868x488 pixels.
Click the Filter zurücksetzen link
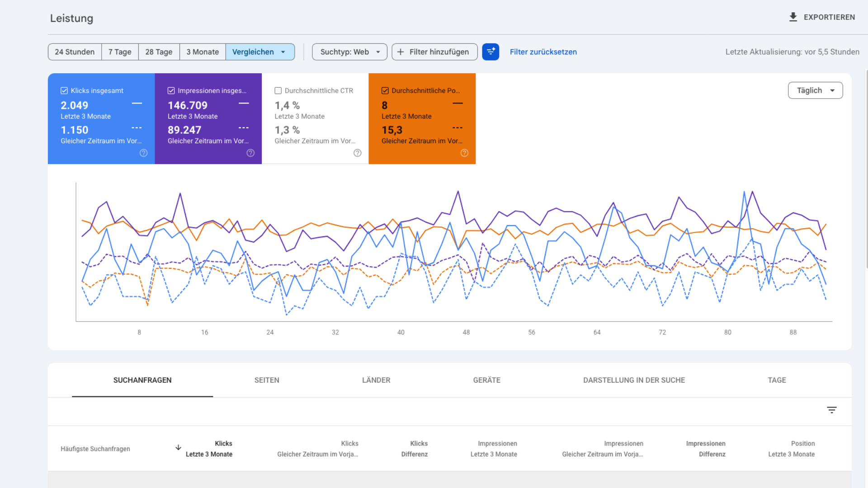543,52
